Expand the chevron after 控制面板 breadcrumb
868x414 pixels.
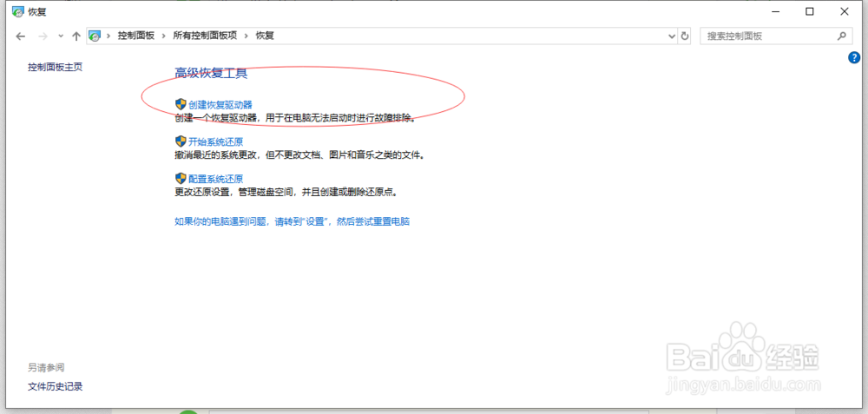[x=163, y=36]
